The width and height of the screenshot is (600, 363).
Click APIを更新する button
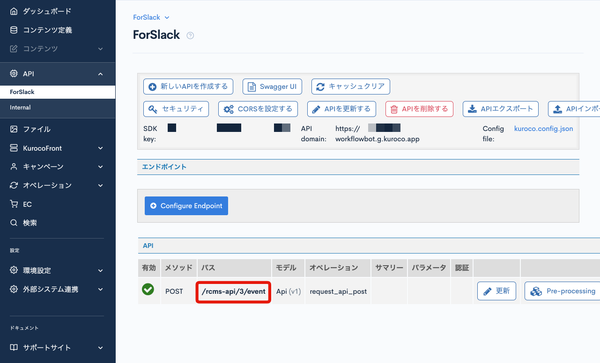[x=342, y=109]
